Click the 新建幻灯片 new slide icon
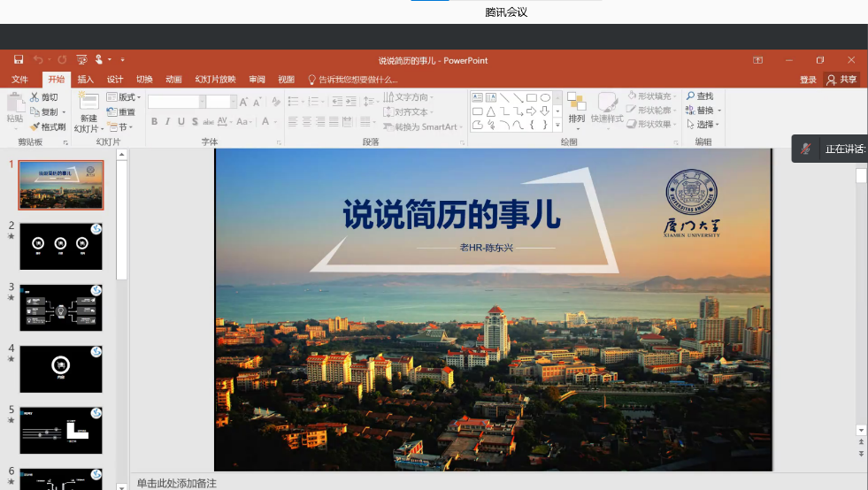The width and height of the screenshot is (868, 490). (88, 103)
